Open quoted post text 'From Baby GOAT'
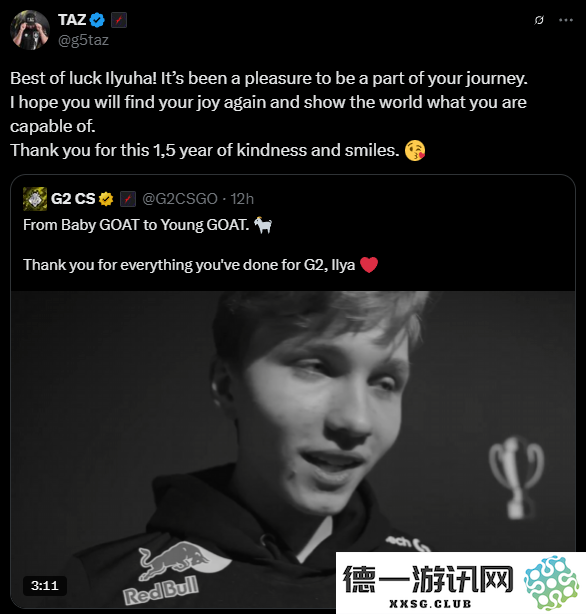 [136, 225]
